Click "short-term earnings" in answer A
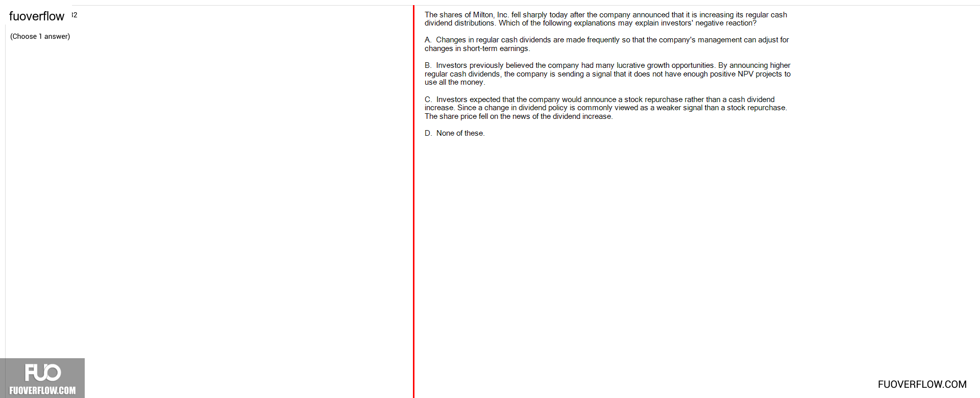Image resolution: width=980 pixels, height=398 pixels. click(497, 48)
